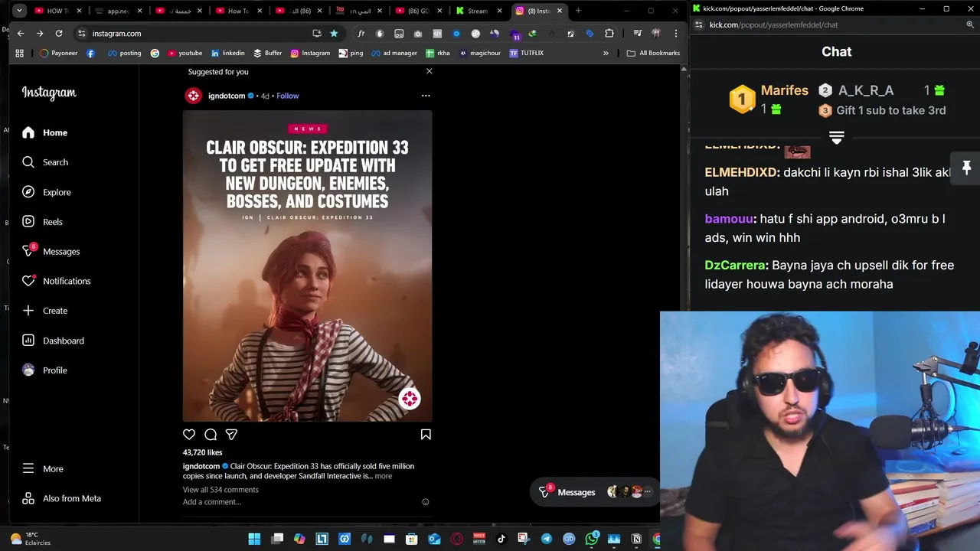
Task: Open Chrome three-dot menu
Action: tap(675, 34)
